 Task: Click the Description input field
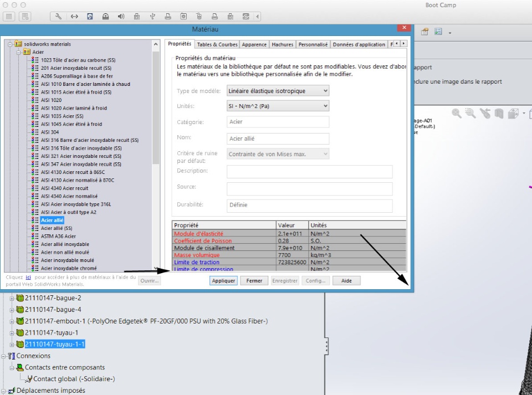(x=309, y=172)
